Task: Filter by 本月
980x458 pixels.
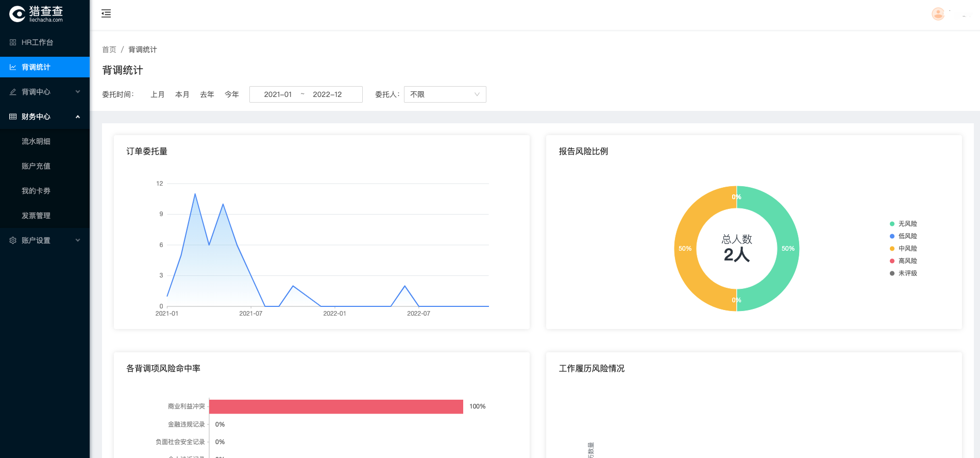Action: click(182, 94)
